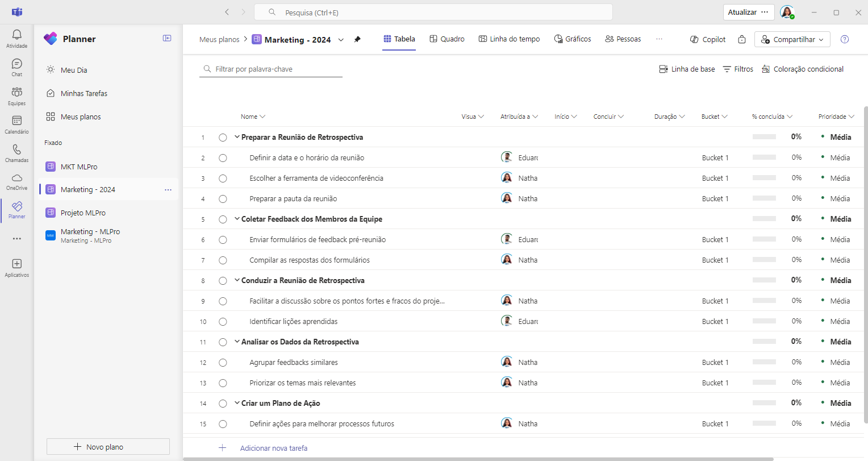This screenshot has width=868, height=461.
Task: Collapse Conduzir a Reunião de Retrospectiva group
Action: coord(237,280)
